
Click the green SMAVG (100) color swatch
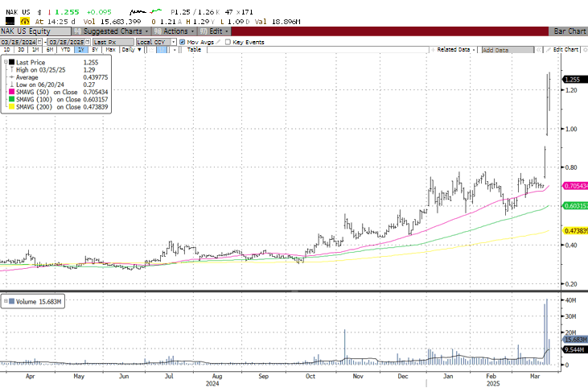[x=12, y=100]
